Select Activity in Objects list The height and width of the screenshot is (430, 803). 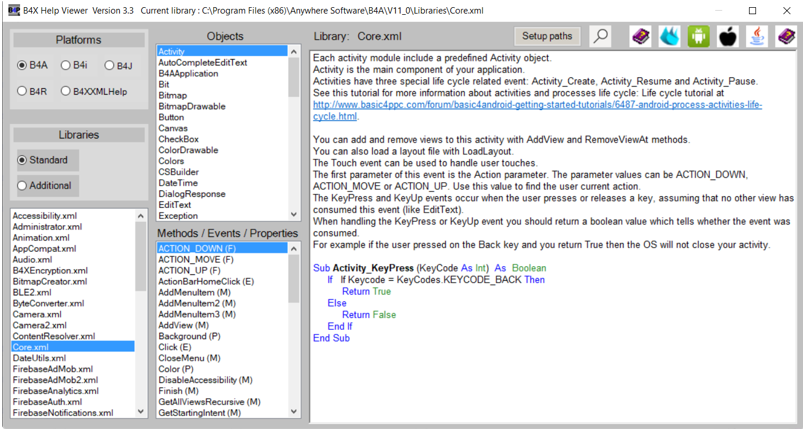[x=222, y=51]
